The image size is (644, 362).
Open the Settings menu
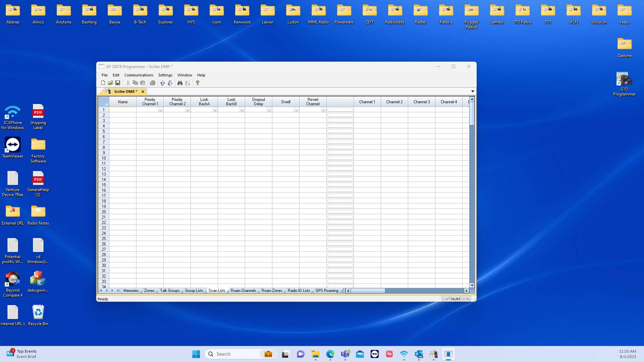click(x=165, y=75)
